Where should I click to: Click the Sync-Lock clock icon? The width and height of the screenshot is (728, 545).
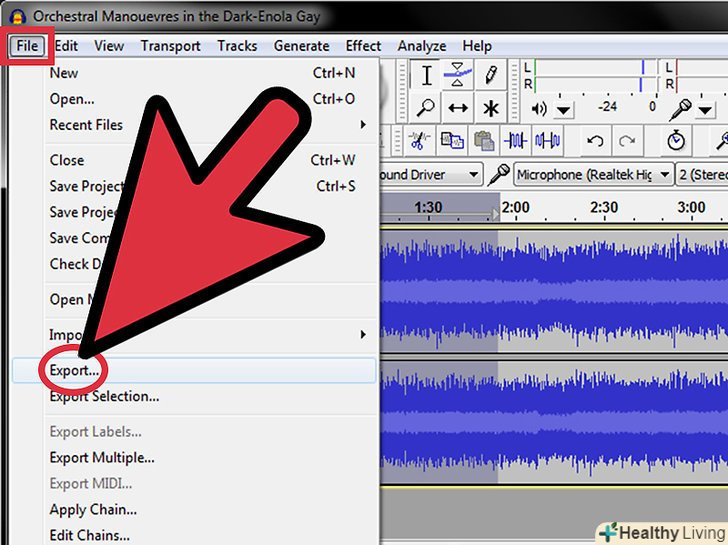click(676, 140)
